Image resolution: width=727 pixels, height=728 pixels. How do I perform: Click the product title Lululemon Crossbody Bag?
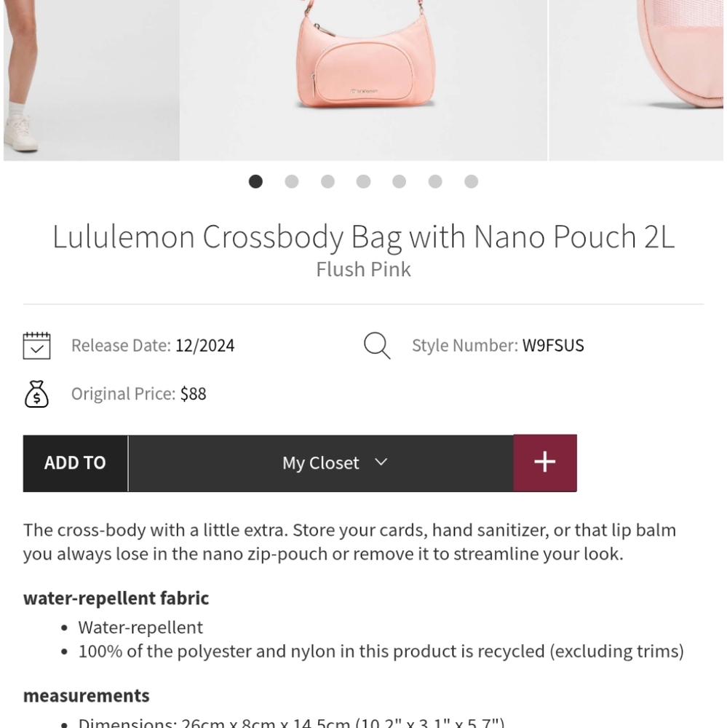tap(363, 237)
